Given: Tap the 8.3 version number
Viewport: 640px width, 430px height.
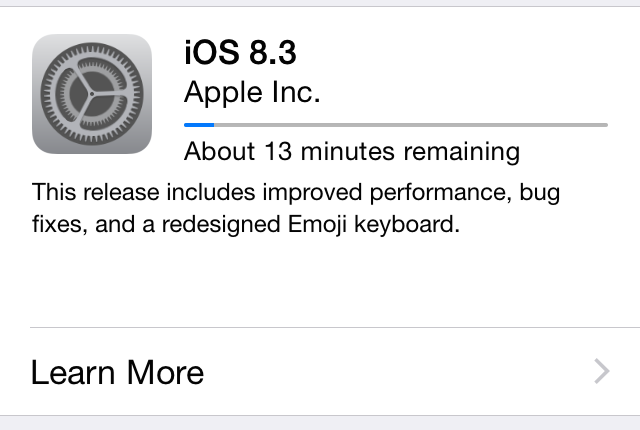Looking at the screenshot, I should point(273,52).
